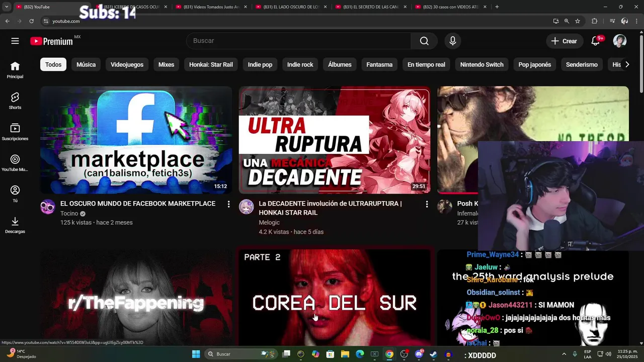644x362 pixels.
Task: Select the Indie pop chip
Action: click(260, 64)
